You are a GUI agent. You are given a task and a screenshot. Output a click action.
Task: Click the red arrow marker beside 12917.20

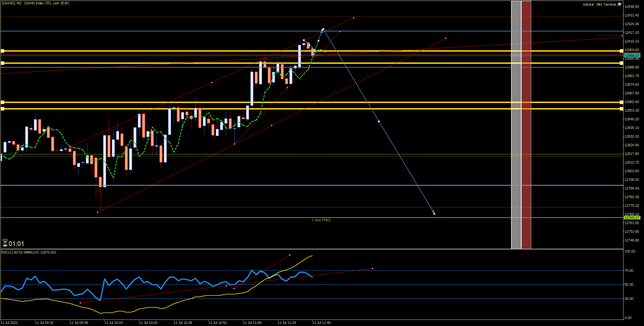click(622, 36)
